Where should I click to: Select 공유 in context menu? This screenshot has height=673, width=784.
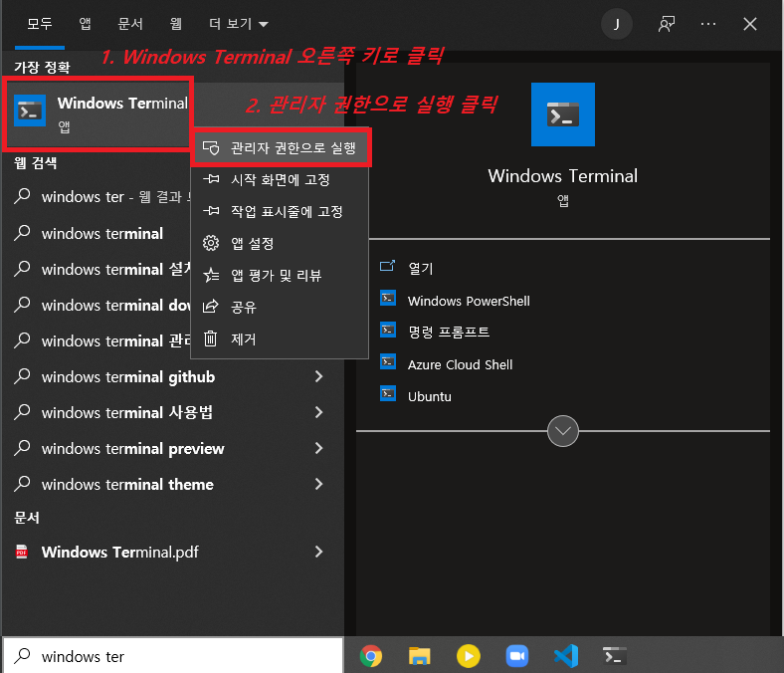click(280, 307)
